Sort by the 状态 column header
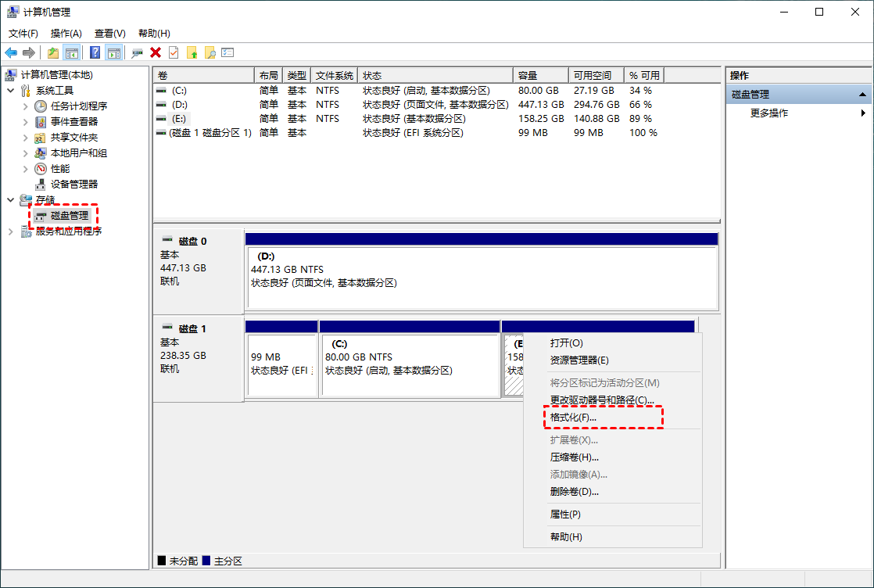The height and width of the screenshot is (588, 874). pyautogui.click(x=435, y=75)
